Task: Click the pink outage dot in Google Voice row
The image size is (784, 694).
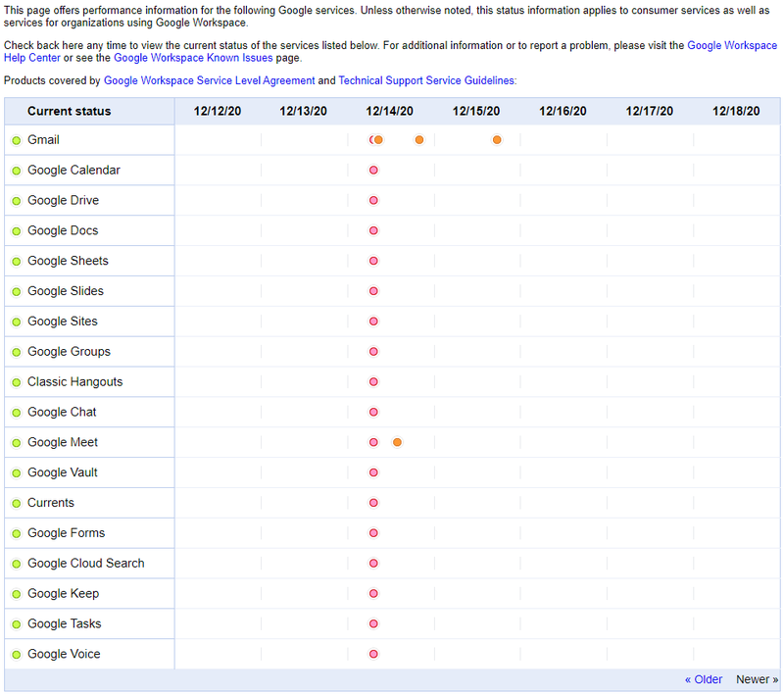Action: [x=373, y=655]
